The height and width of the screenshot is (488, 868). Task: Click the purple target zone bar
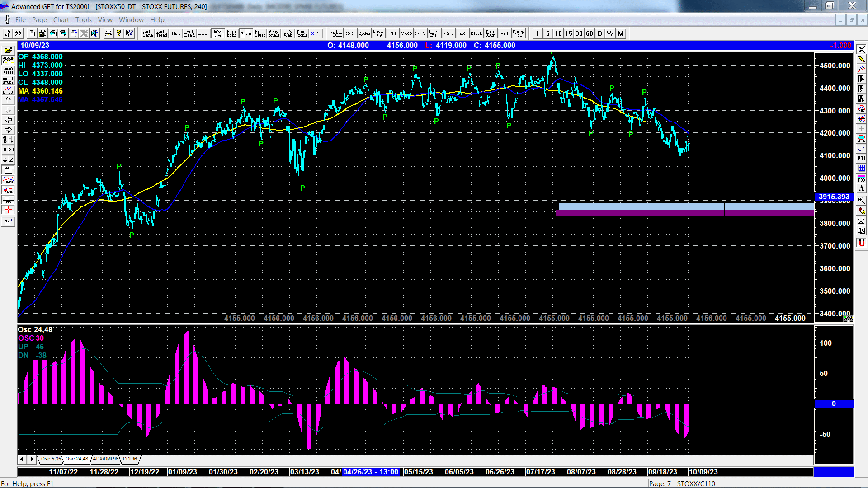(685, 213)
